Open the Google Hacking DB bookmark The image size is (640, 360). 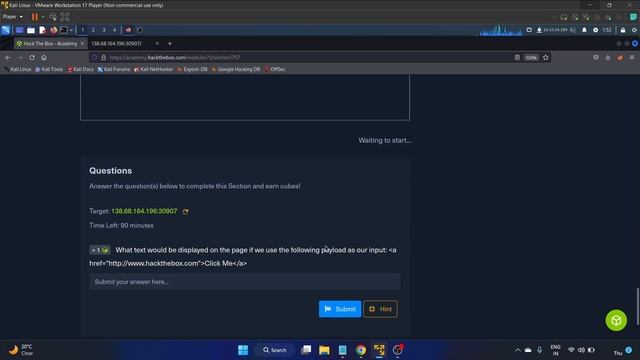pos(236,69)
